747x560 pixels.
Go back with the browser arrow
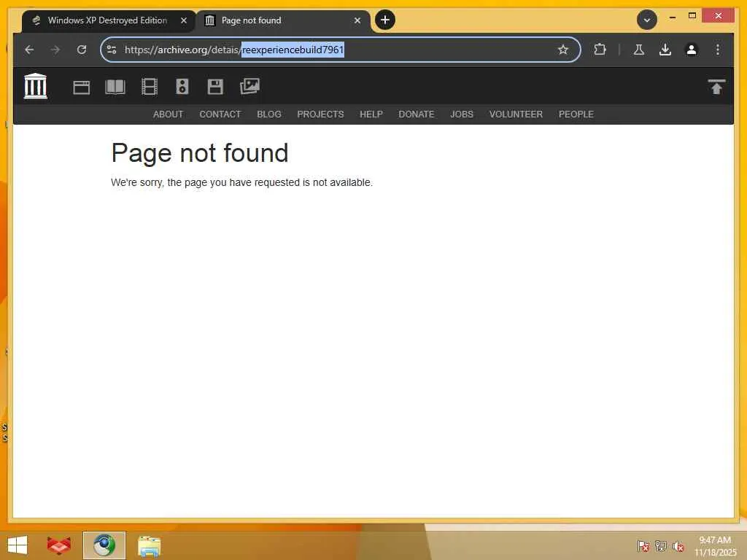29,50
